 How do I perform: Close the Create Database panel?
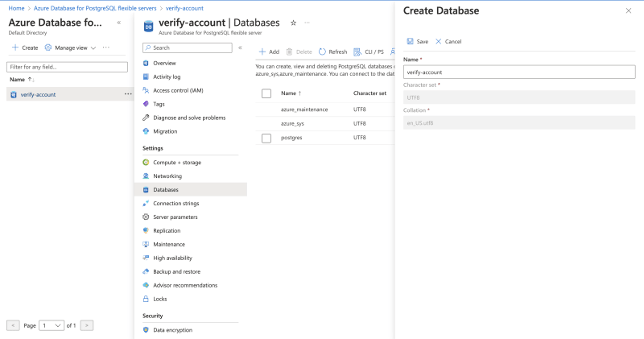(x=629, y=10)
